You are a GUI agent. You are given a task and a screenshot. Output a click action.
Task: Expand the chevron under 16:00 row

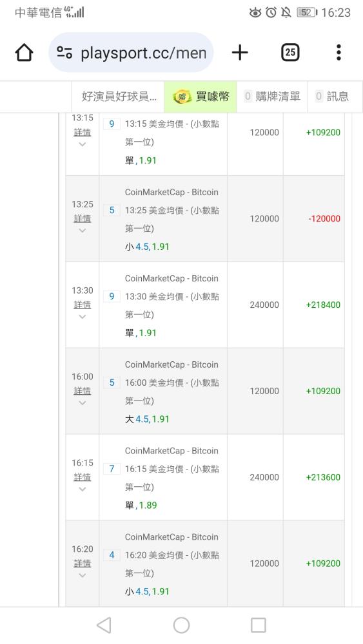[x=83, y=403]
